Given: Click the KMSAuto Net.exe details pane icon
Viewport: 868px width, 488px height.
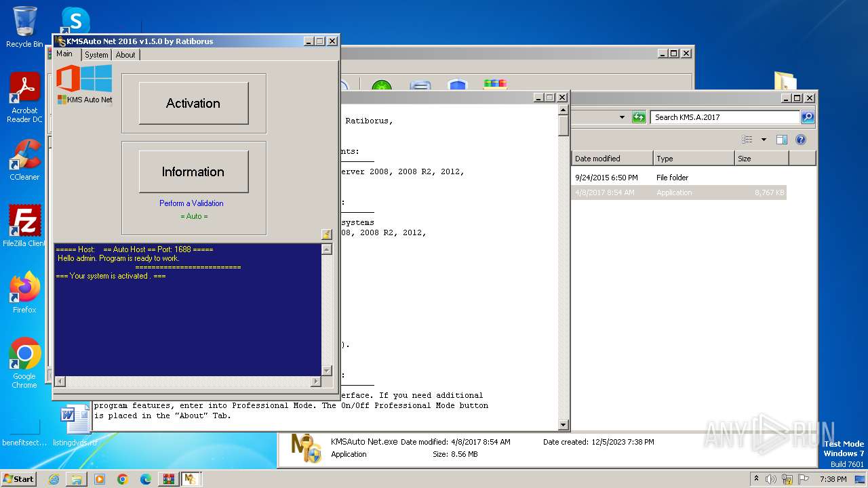Looking at the screenshot, I should tap(306, 448).
